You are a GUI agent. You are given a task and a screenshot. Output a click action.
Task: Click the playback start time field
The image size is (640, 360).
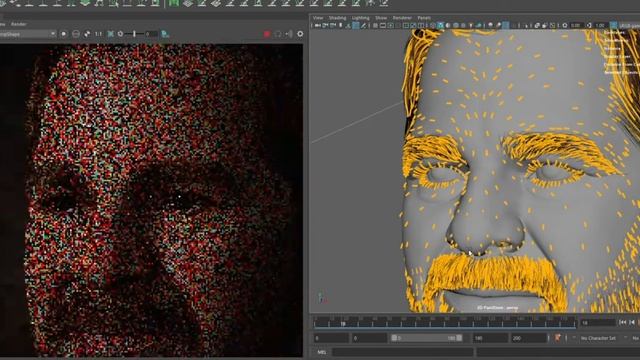(x=369, y=338)
